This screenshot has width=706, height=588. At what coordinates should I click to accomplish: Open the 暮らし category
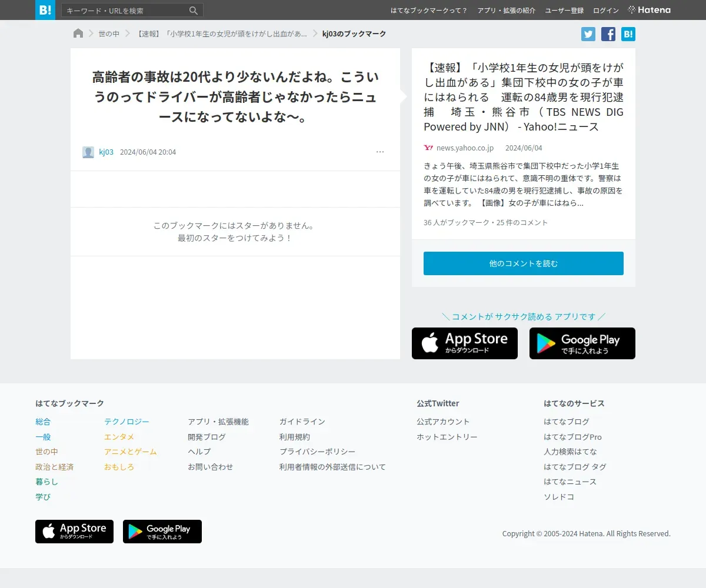46,482
